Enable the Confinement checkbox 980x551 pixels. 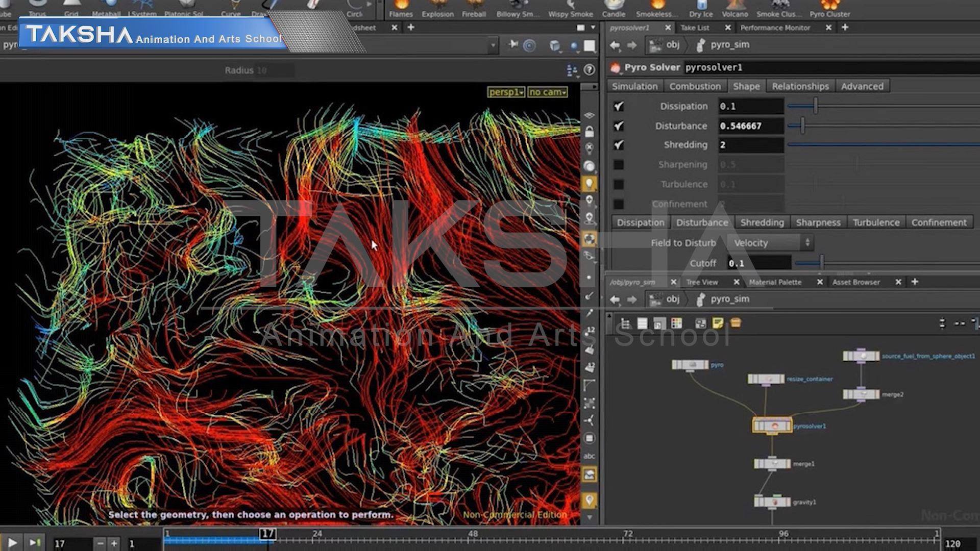coord(619,204)
